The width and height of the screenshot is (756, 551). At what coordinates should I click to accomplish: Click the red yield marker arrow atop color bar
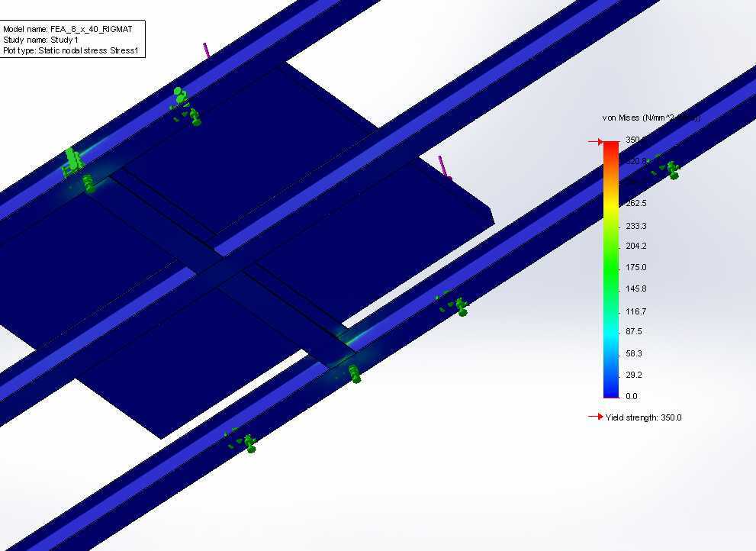[x=596, y=141]
